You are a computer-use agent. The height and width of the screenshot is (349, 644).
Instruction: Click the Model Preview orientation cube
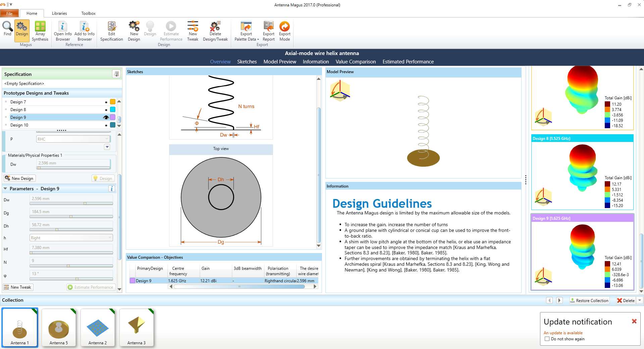click(340, 91)
